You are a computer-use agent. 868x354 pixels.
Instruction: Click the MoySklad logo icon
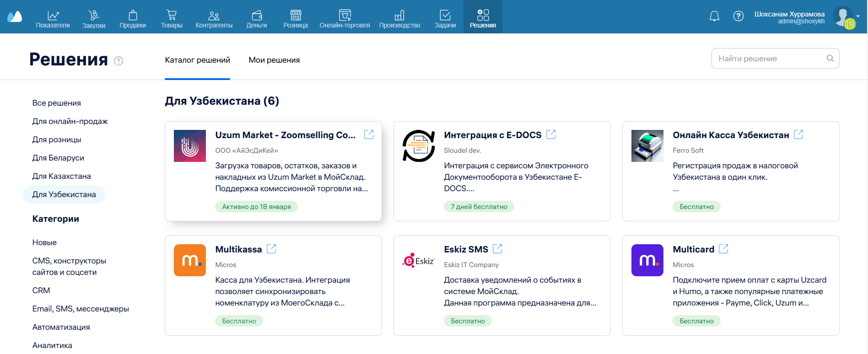pos(15,16)
